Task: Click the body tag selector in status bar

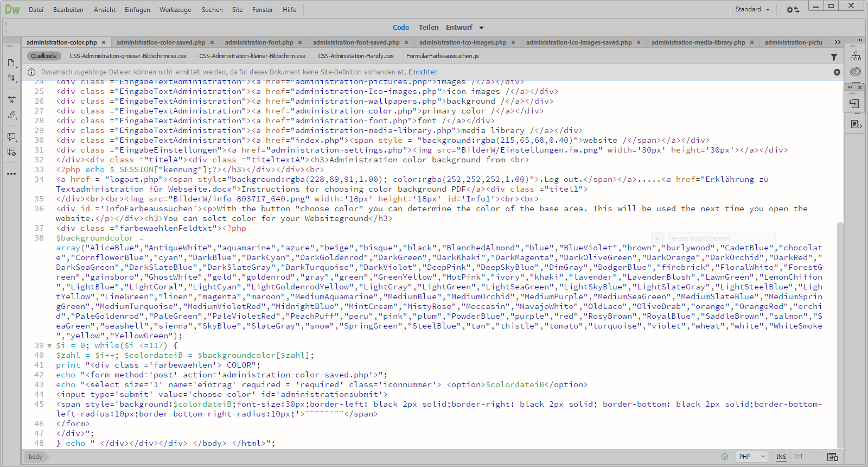Action: [36, 457]
